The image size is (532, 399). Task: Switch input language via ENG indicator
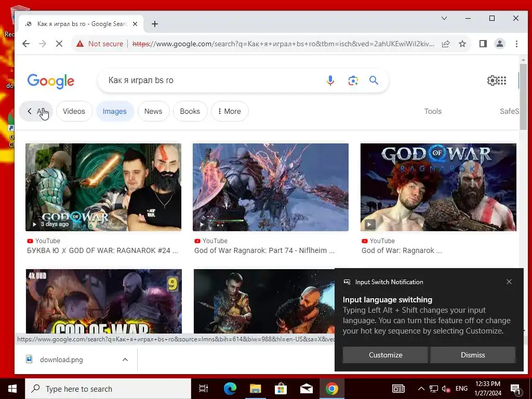point(461,389)
